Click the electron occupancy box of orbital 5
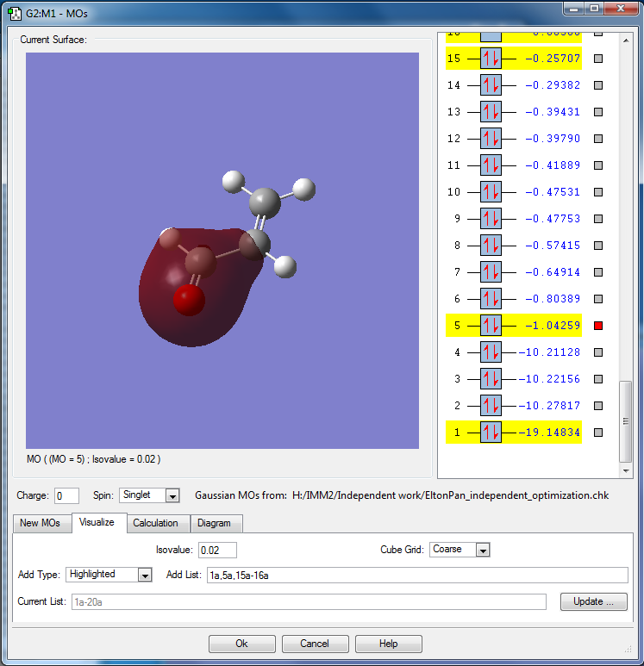 pos(491,326)
